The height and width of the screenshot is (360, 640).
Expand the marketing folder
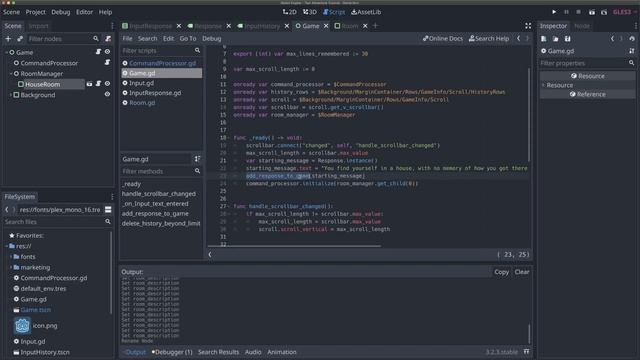tap(11, 267)
